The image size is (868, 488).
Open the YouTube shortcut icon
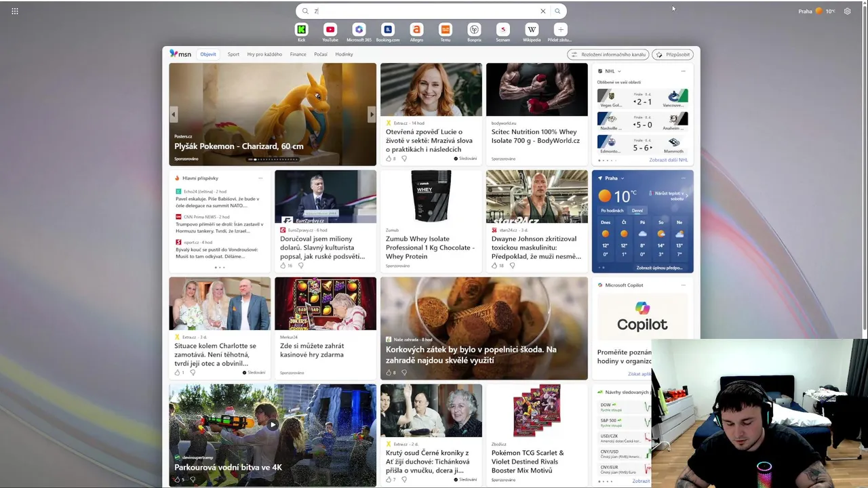[330, 29]
